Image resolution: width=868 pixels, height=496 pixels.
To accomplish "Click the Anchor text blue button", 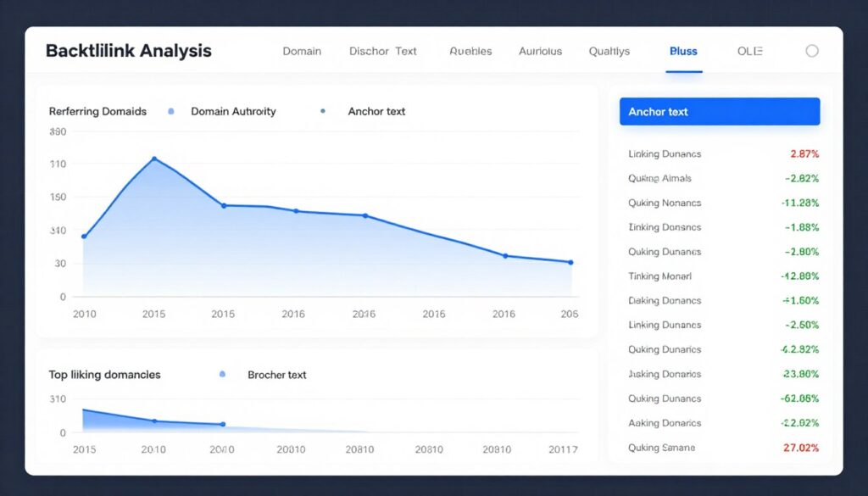I will point(720,111).
